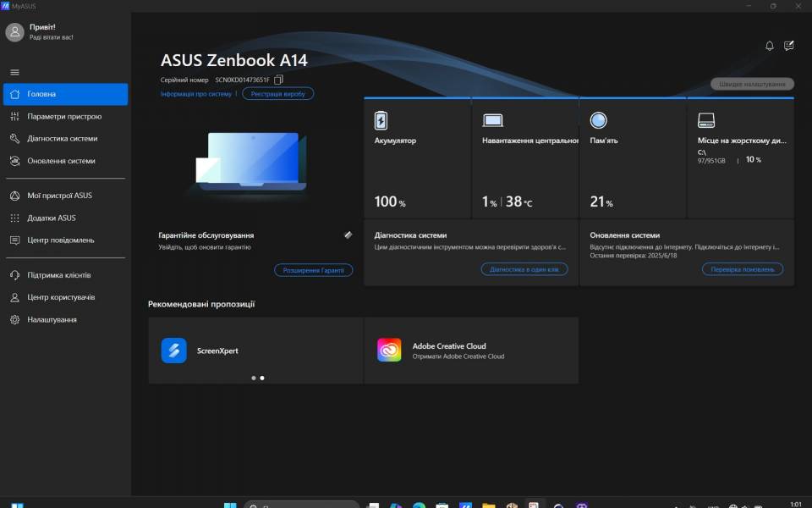Open the Інформація про систему link

point(196,94)
